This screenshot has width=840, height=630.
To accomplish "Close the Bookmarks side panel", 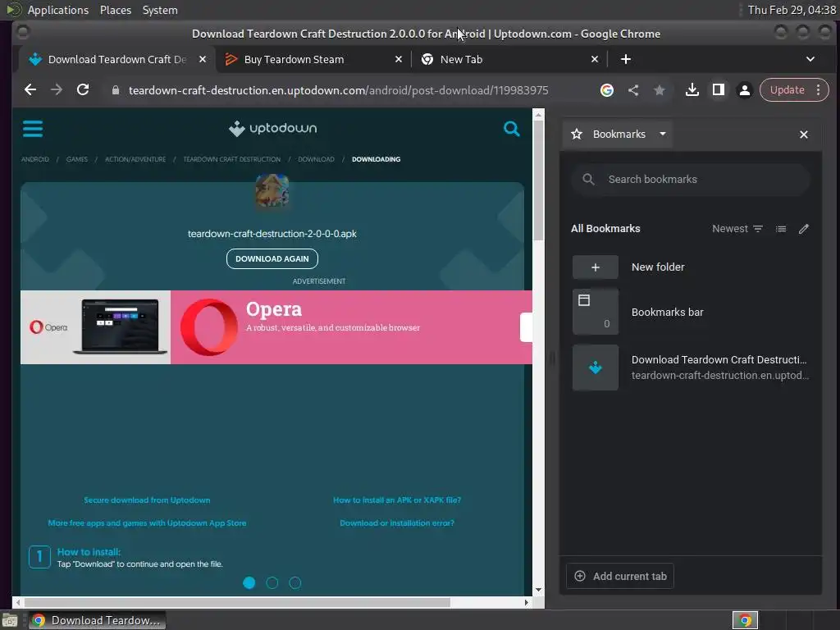I will coord(804,135).
